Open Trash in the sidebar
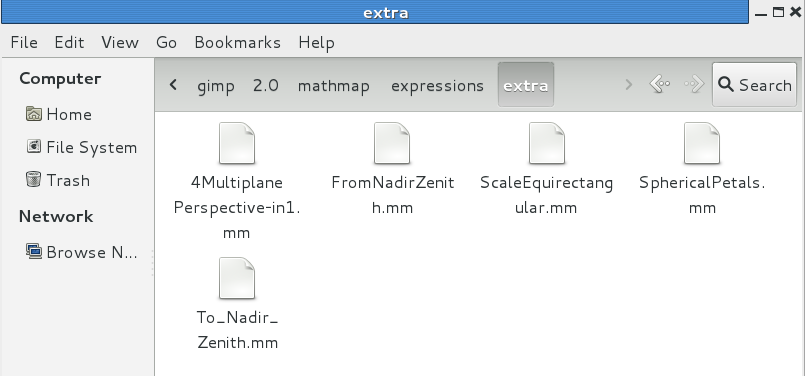 68,180
